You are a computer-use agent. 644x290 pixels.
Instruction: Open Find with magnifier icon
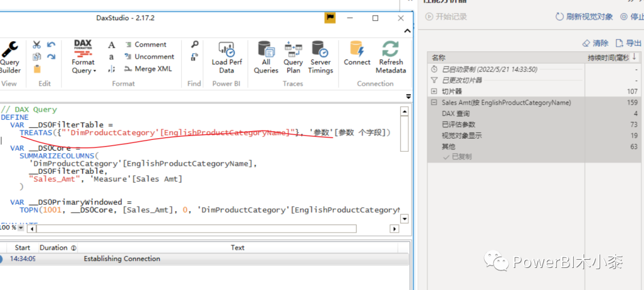[194, 44]
